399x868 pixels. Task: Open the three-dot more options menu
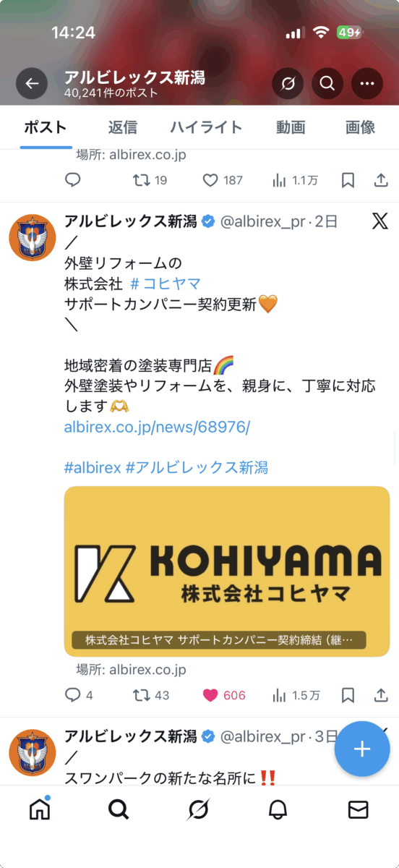(367, 84)
